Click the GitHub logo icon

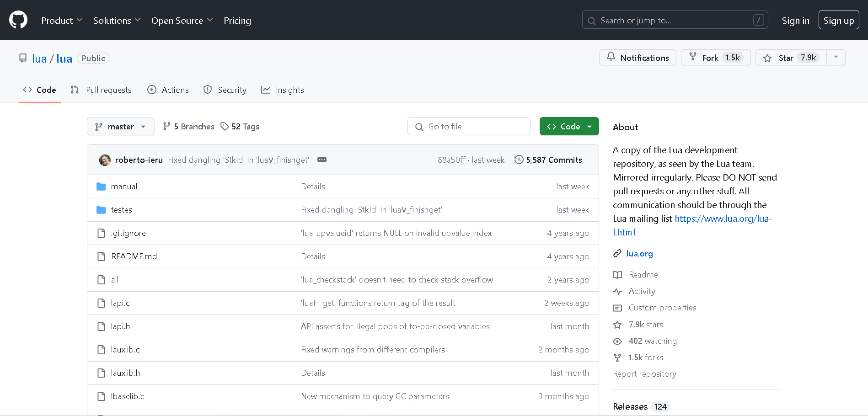(x=18, y=20)
